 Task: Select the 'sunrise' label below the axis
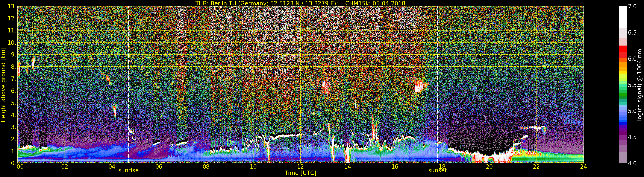(129, 171)
